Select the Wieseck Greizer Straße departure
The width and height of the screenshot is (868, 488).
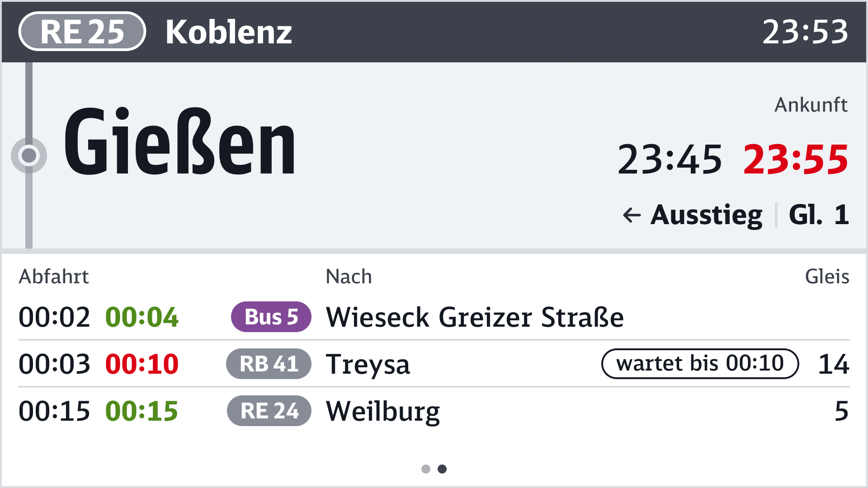point(475,317)
